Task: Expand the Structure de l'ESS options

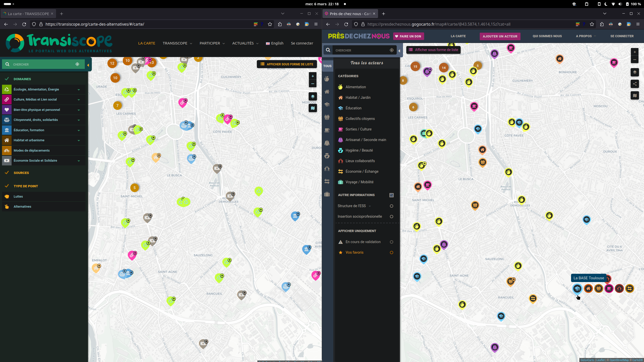Action: (x=370, y=206)
